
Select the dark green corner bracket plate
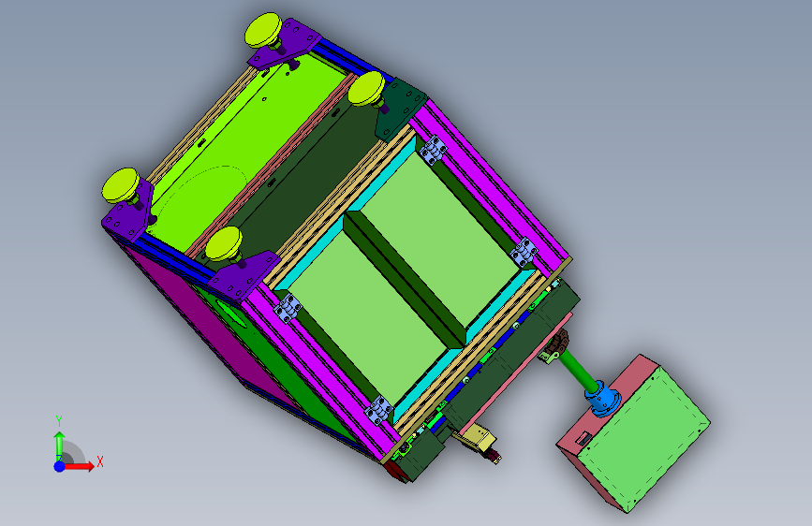coord(400,110)
